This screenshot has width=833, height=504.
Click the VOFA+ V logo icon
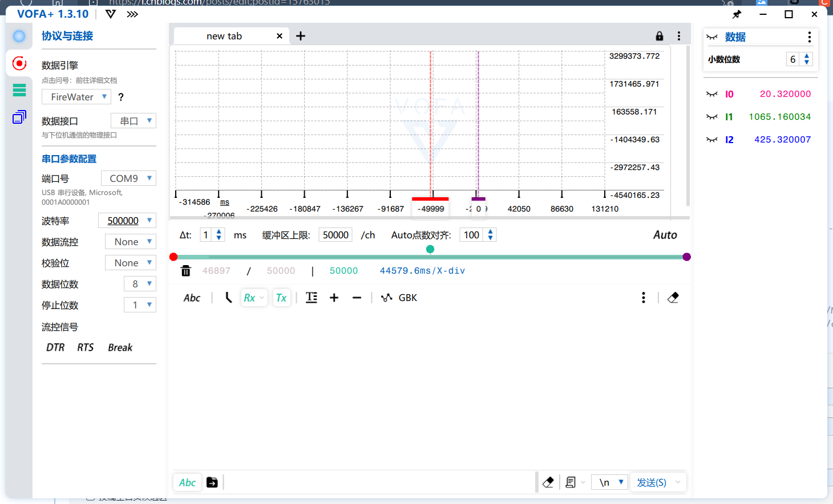(111, 14)
